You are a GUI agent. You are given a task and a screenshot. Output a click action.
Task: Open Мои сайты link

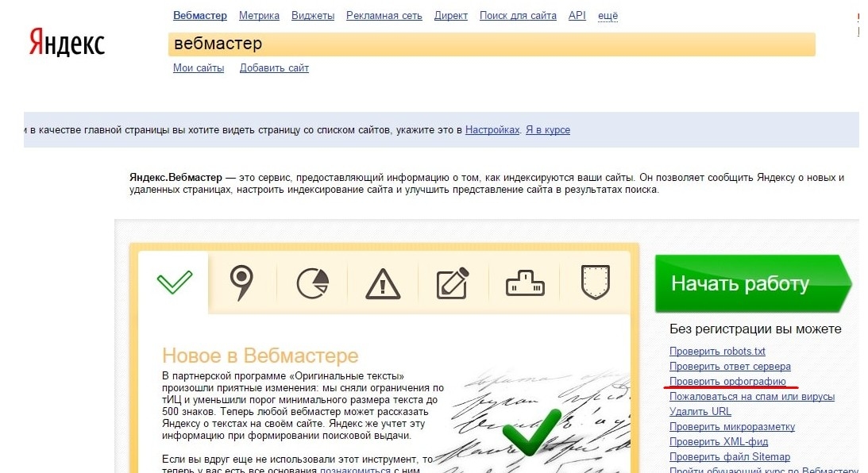199,67
